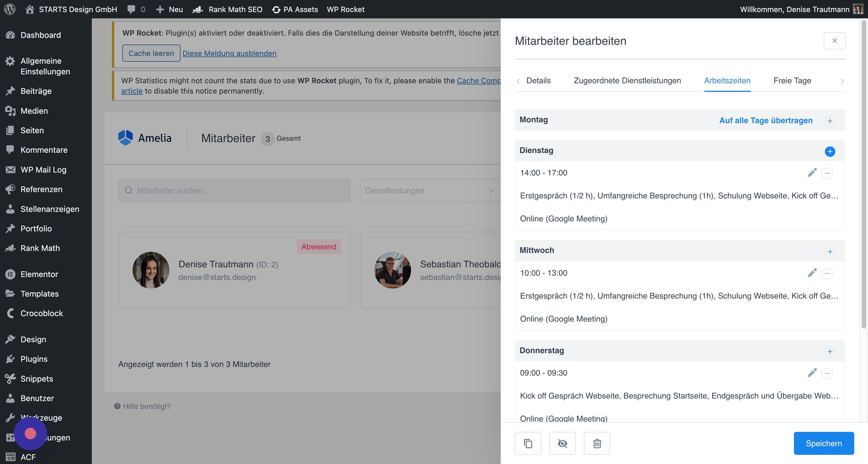Add a work period for Dienstag with the blue plus
This screenshot has width=868, height=464.
pyautogui.click(x=830, y=151)
